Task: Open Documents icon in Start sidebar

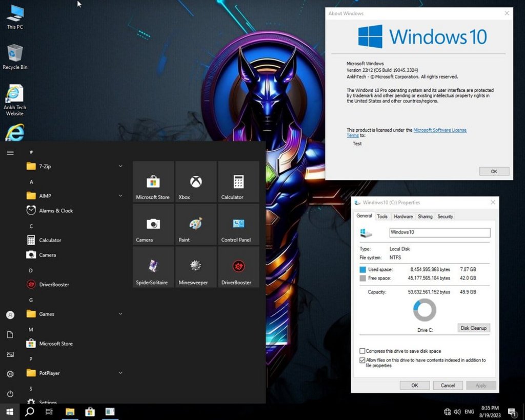Action: (x=10, y=335)
